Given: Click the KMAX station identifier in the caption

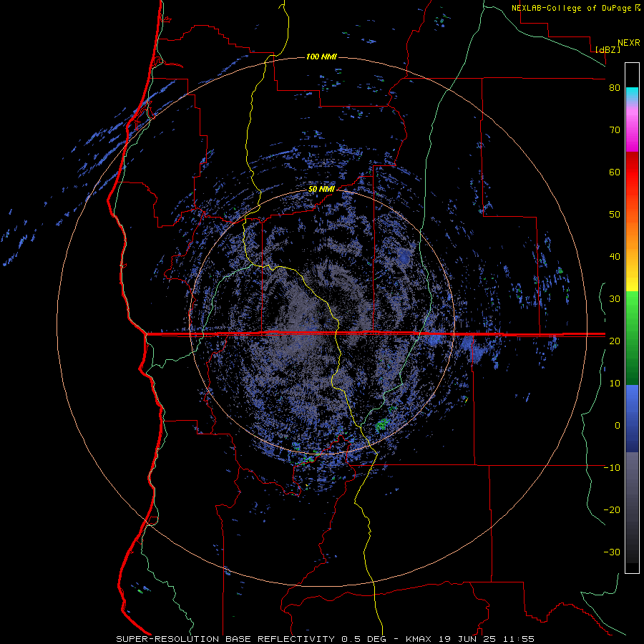Looking at the screenshot, I should [x=419, y=639].
